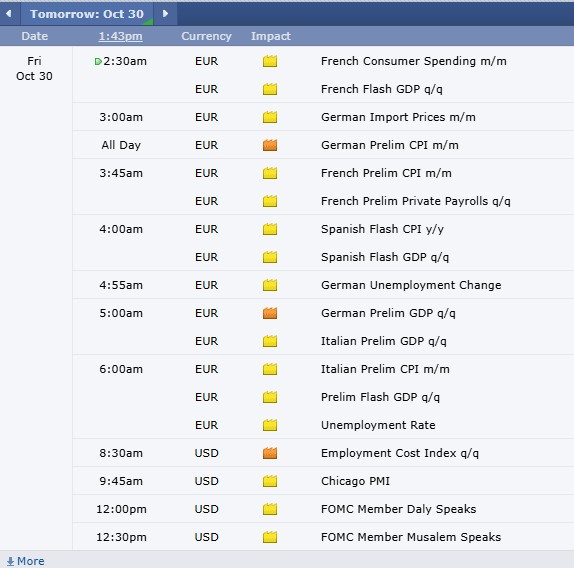Click impact icon for Italian Prelim CPI
574x568 pixels.
coord(270,369)
